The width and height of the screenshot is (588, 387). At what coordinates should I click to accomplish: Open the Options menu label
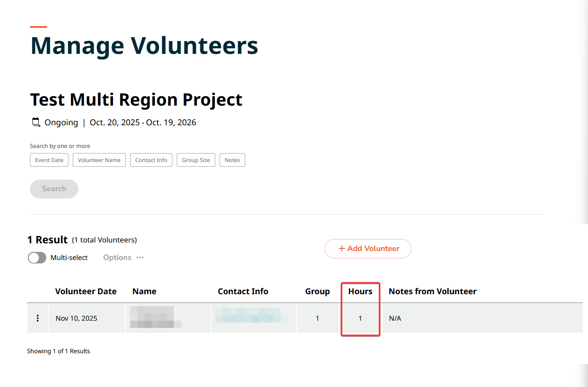pos(117,257)
